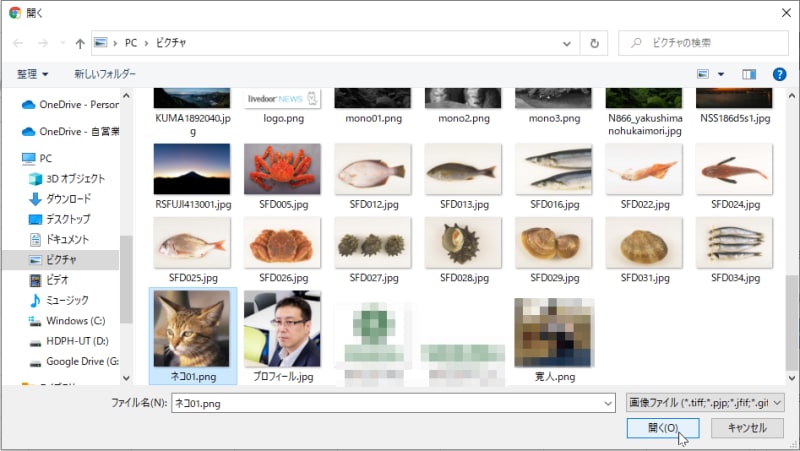Select ネコ01.png cat thumbnail

click(x=192, y=329)
